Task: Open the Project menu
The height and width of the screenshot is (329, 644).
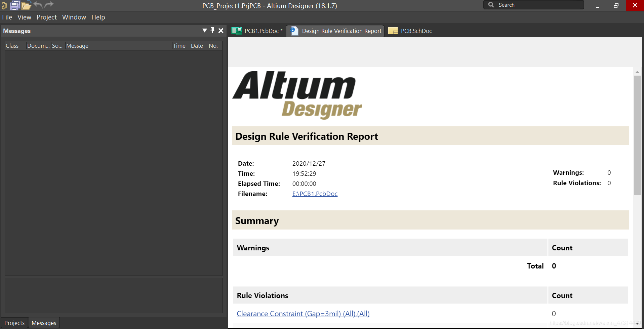Action: 47,17
